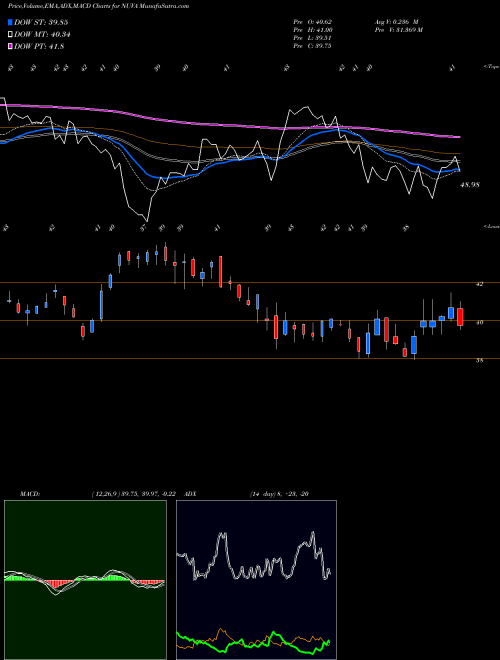Open the ADX indicator thumbnail chart
The width and height of the screenshot is (500, 660).
[256, 580]
